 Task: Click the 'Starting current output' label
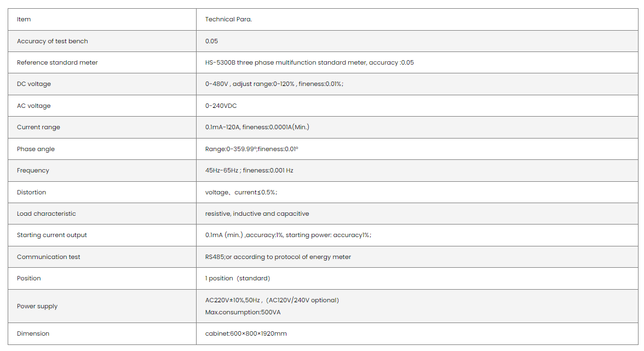point(52,235)
